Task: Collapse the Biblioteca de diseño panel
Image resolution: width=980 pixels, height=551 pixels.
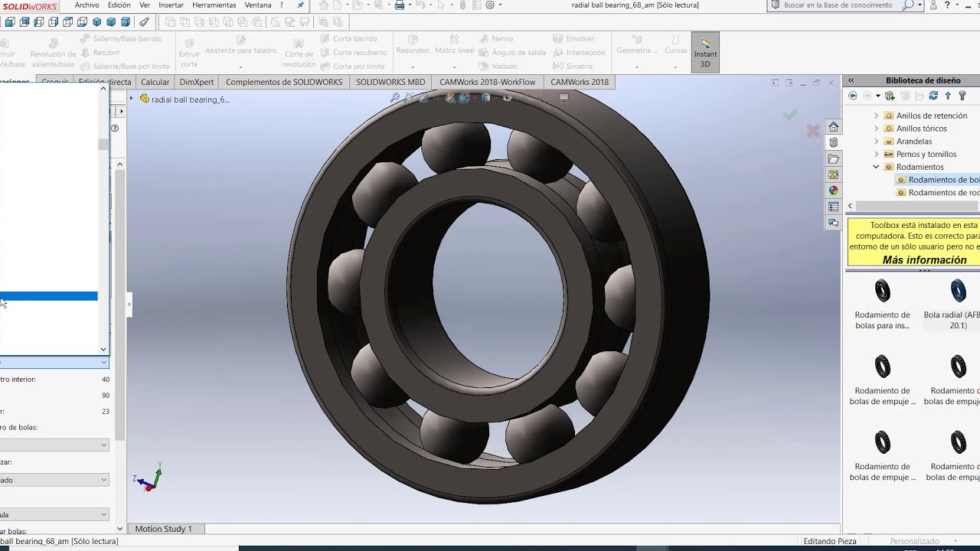Action: [851, 80]
